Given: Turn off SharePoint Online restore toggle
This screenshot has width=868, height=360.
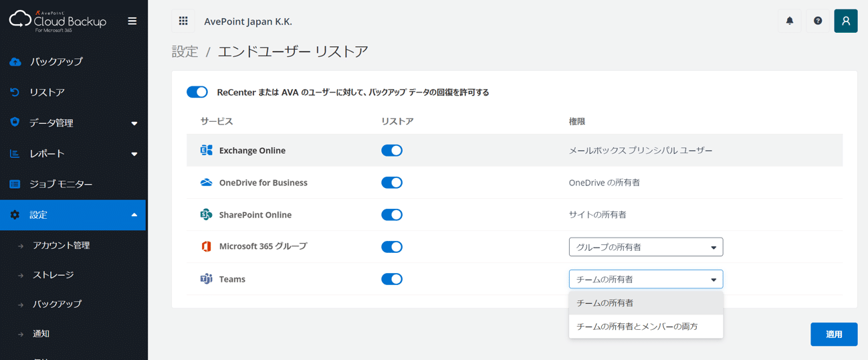Looking at the screenshot, I should click(x=392, y=215).
